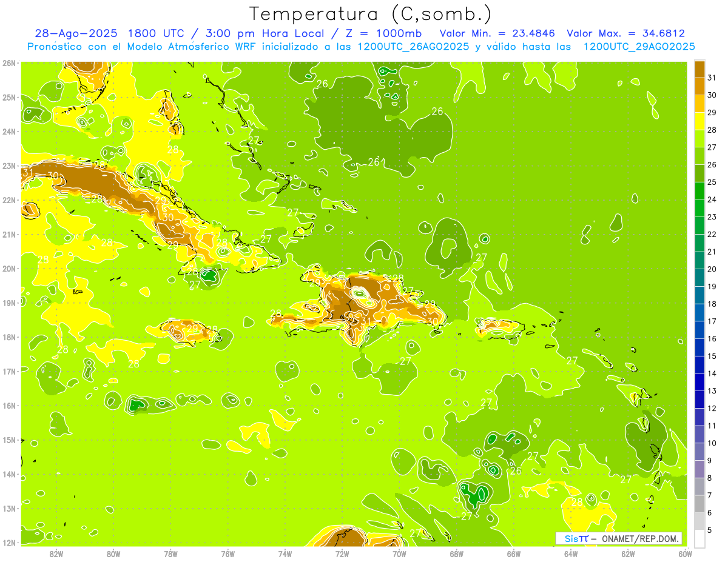Click the color scale label "25"
The height and width of the screenshot is (562, 728).
[712, 182]
